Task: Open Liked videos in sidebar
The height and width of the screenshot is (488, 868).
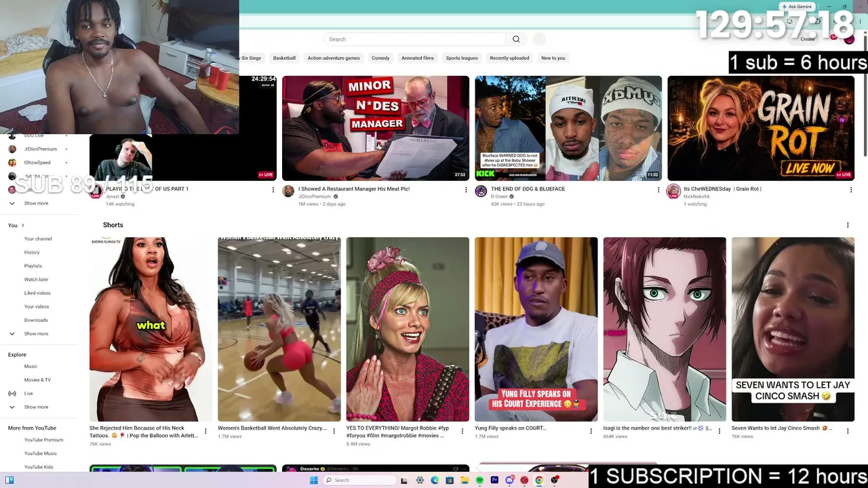Action: click(x=37, y=293)
